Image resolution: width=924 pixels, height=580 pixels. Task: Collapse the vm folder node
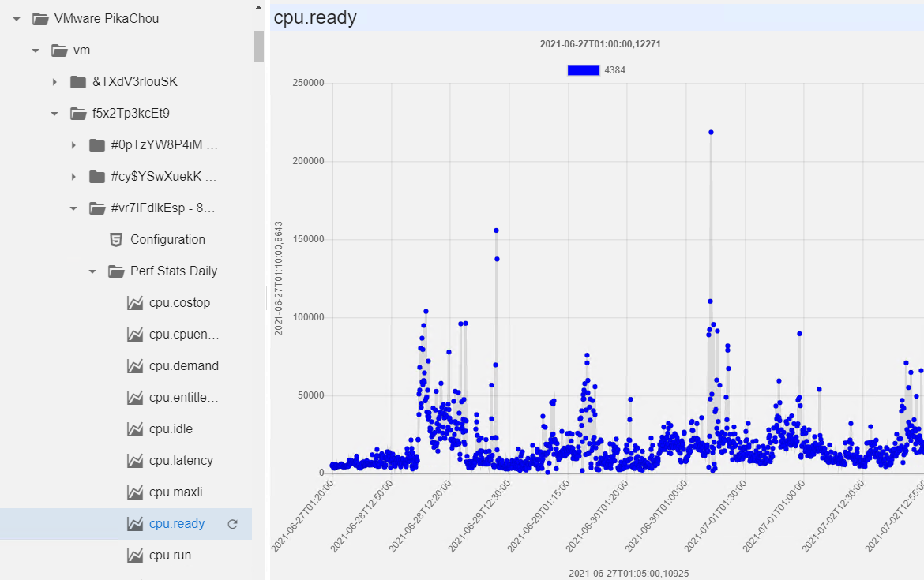pos(36,51)
